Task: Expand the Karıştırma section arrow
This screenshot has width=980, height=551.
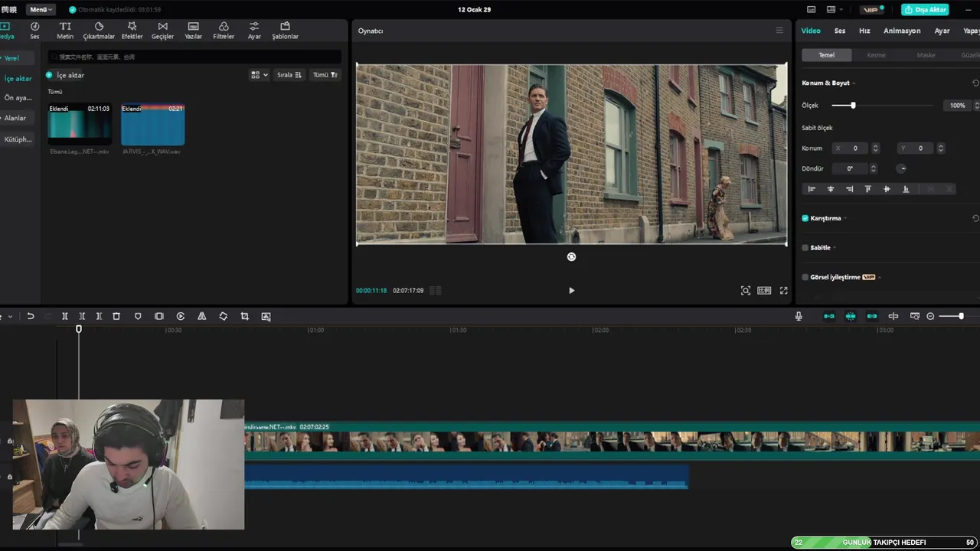Action: coord(845,218)
